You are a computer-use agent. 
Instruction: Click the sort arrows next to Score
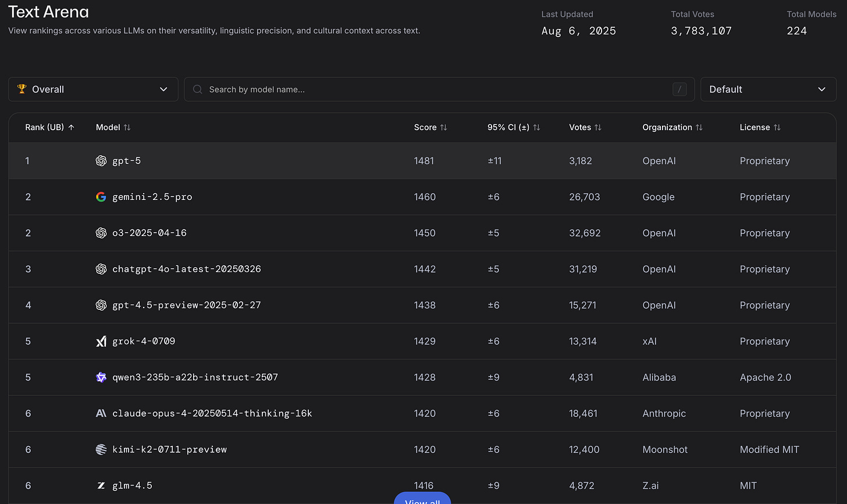coord(443,127)
